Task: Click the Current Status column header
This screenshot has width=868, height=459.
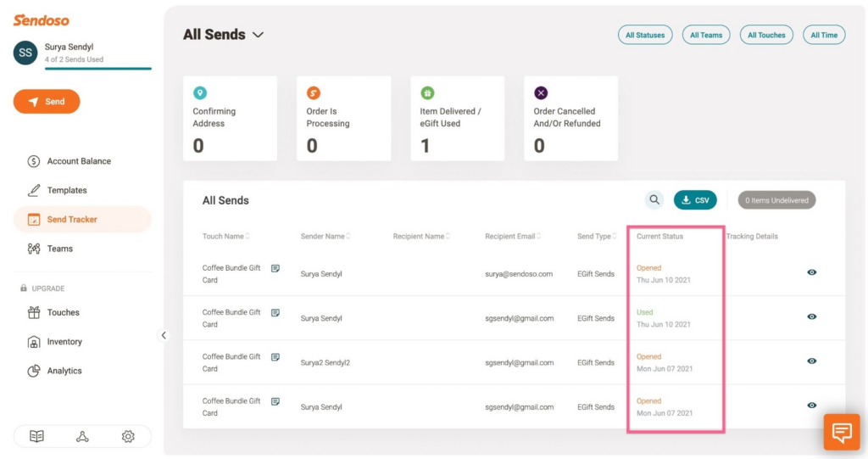Action: [659, 236]
